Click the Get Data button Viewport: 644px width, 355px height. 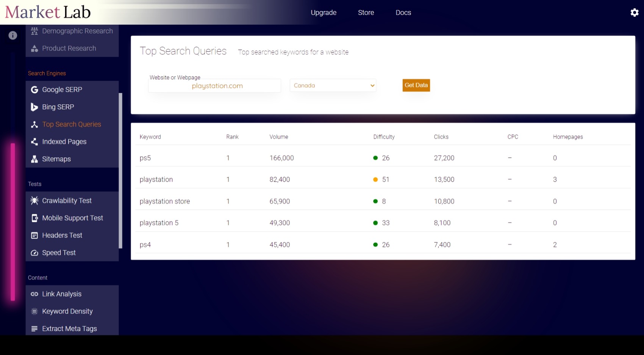(x=416, y=85)
